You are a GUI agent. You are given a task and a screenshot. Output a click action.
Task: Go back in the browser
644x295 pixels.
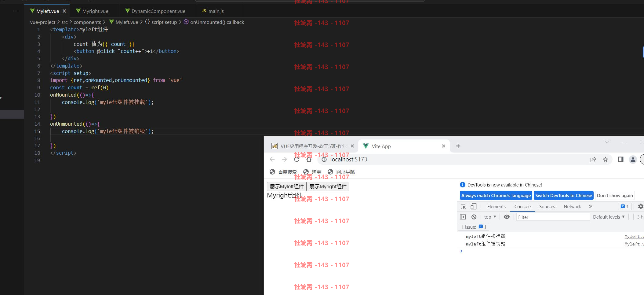(x=272, y=159)
